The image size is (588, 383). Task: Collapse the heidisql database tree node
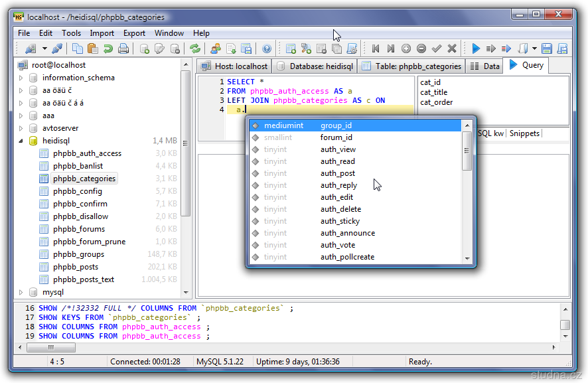[x=21, y=141]
